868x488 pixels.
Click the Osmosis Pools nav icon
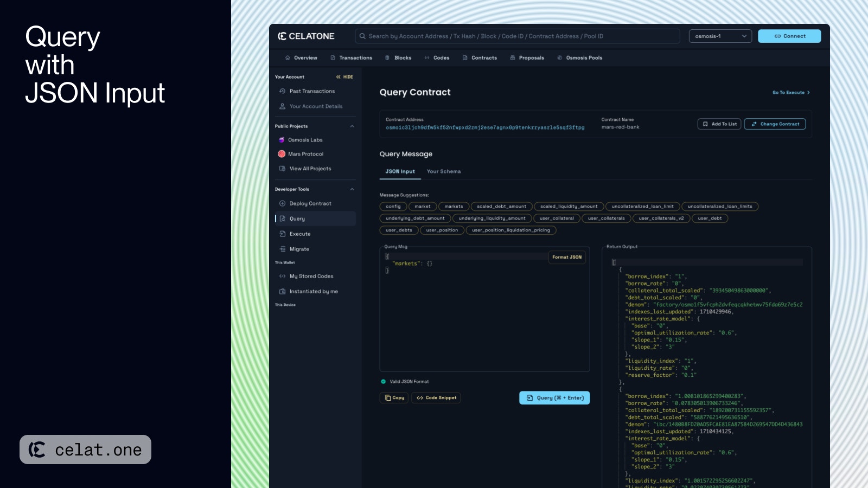pyautogui.click(x=560, y=57)
